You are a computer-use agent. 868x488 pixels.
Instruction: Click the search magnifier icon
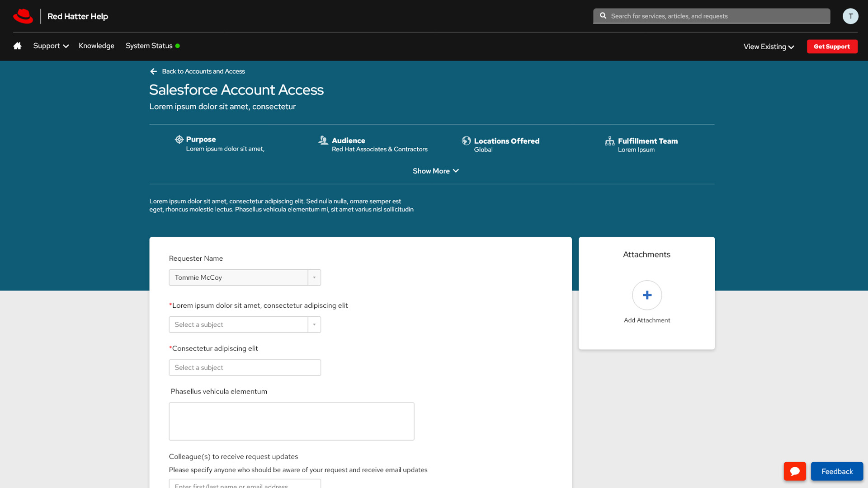click(x=603, y=16)
